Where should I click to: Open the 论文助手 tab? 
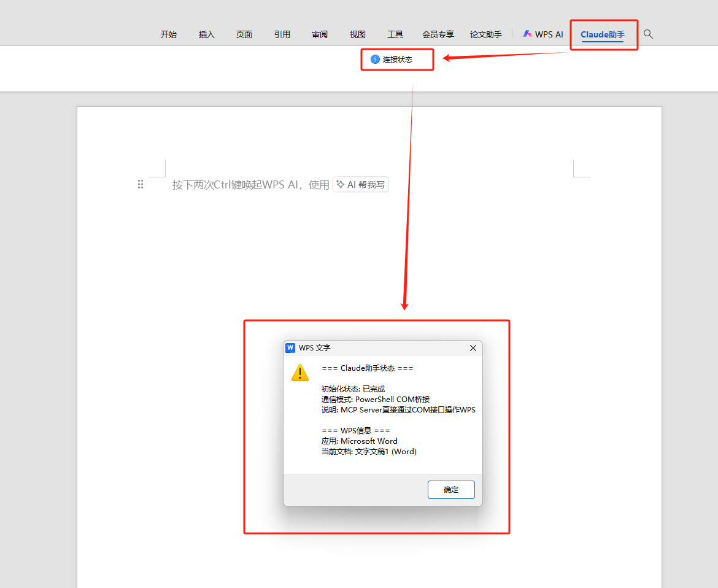486,34
